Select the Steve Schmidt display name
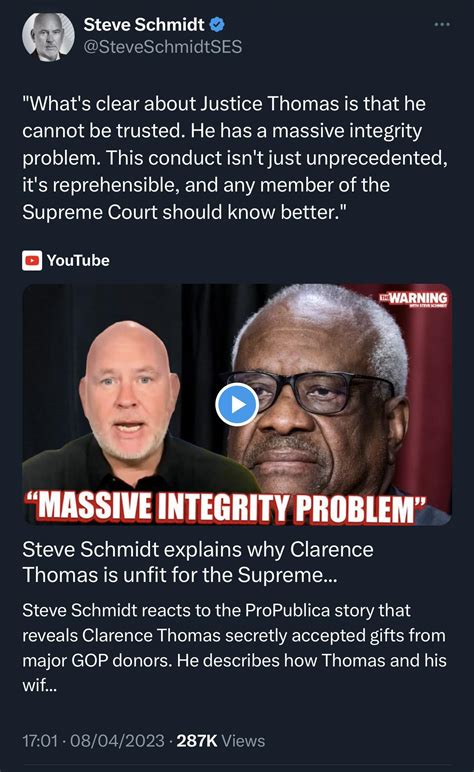 point(144,24)
